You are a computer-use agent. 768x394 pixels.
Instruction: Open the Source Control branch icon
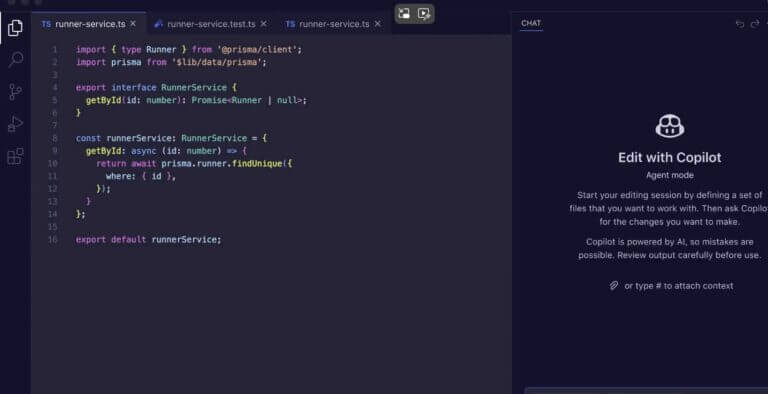point(15,92)
